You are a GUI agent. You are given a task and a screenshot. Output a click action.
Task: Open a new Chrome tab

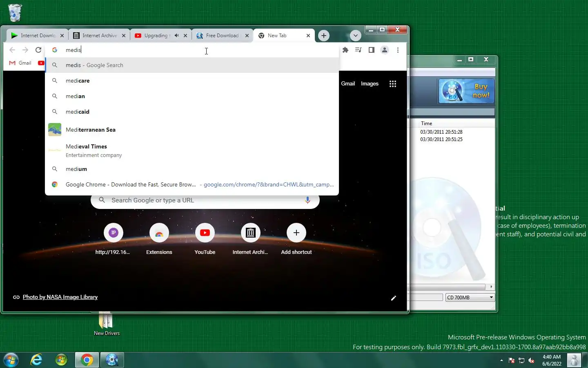(324, 36)
